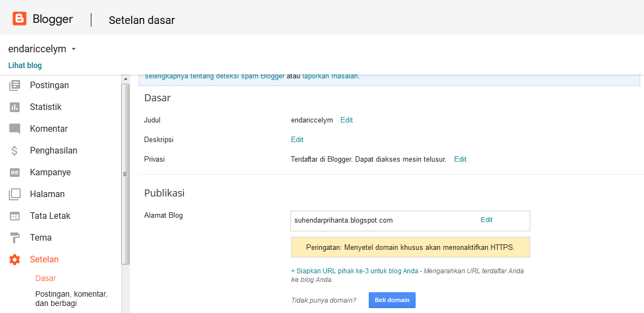Click the Terdaftar di Blogger privacy text
Viewport: 644px width, 313px height.
(368, 159)
